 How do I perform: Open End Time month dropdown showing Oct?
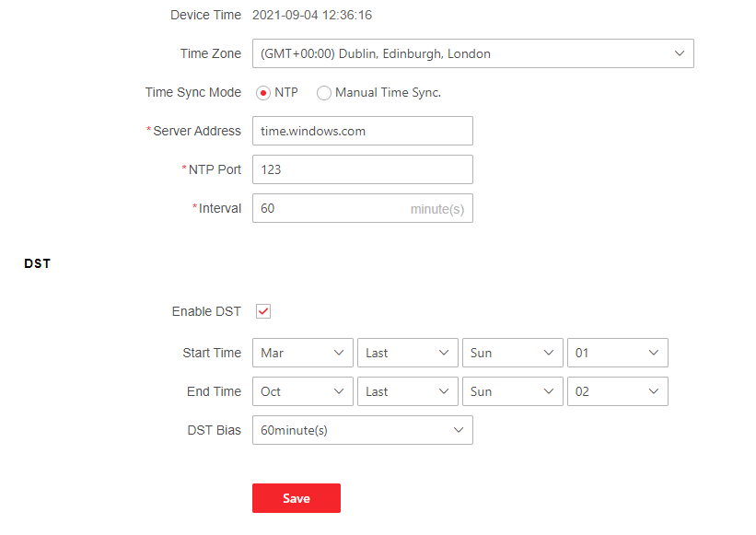pyautogui.click(x=302, y=391)
